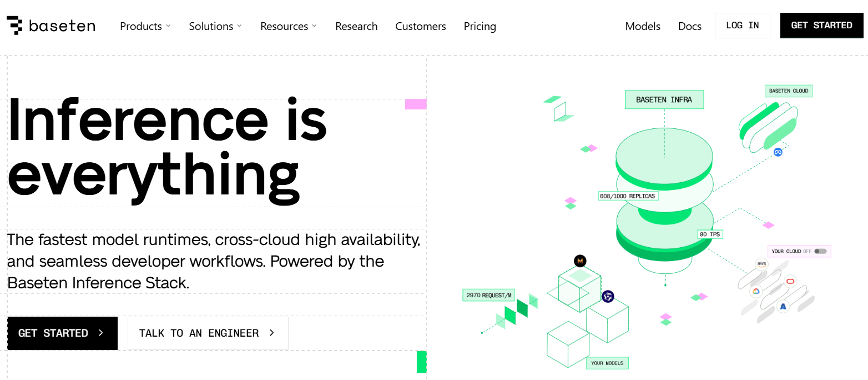Click the BASETEN CLOUD label

point(789,91)
